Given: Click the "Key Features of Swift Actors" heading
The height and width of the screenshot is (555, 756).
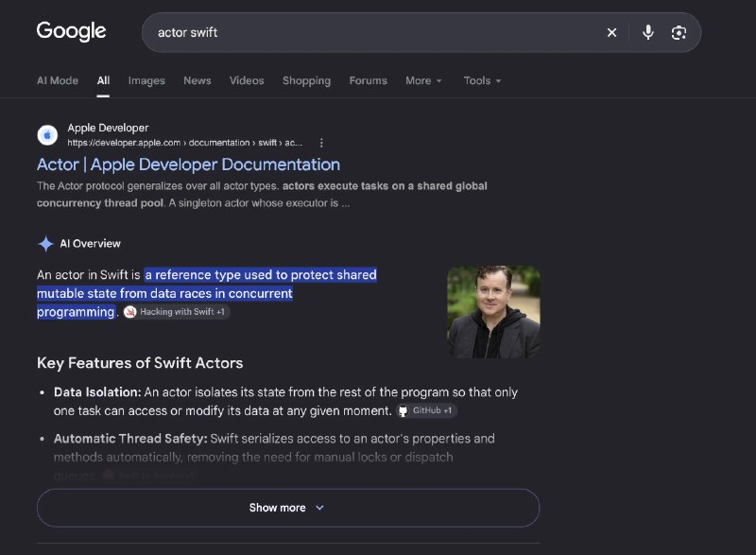Looking at the screenshot, I should tap(140, 363).
